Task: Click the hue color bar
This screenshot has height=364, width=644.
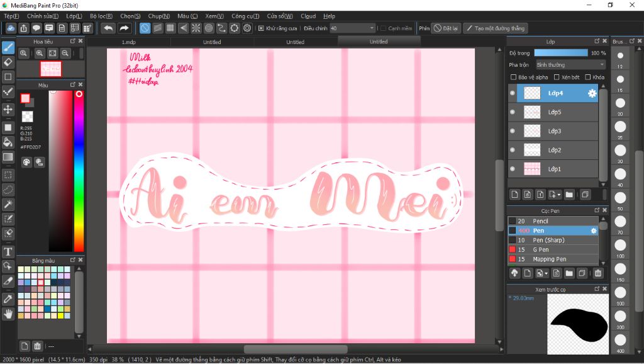Action: [x=79, y=171]
